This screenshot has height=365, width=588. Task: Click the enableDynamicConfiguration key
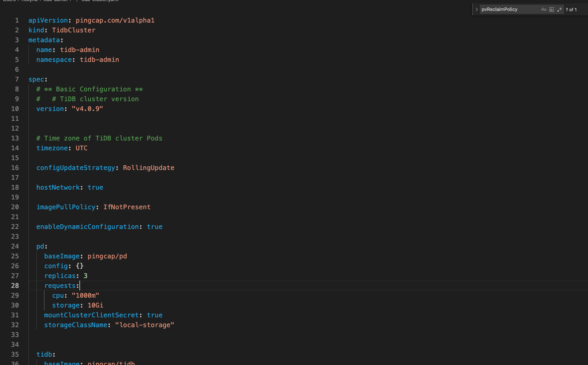(x=87, y=227)
